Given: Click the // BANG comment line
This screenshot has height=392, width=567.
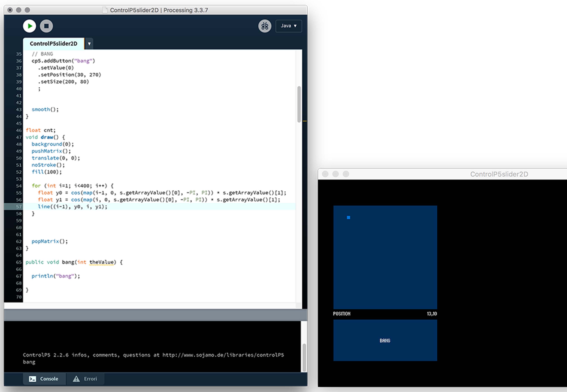Looking at the screenshot, I should point(42,54).
